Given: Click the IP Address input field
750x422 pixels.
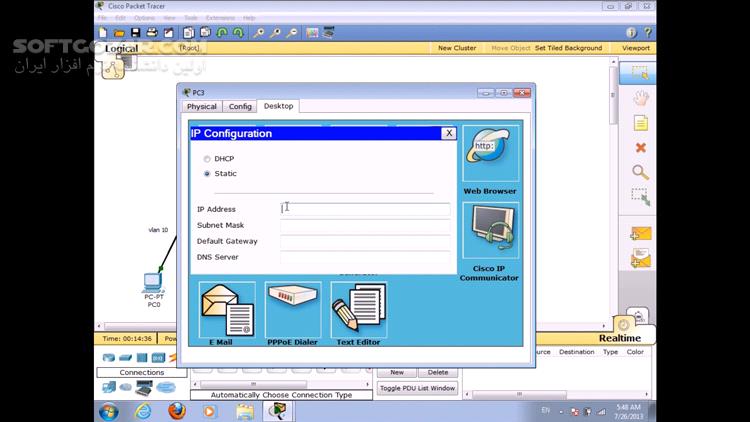Looking at the screenshot, I should (365, 209).
